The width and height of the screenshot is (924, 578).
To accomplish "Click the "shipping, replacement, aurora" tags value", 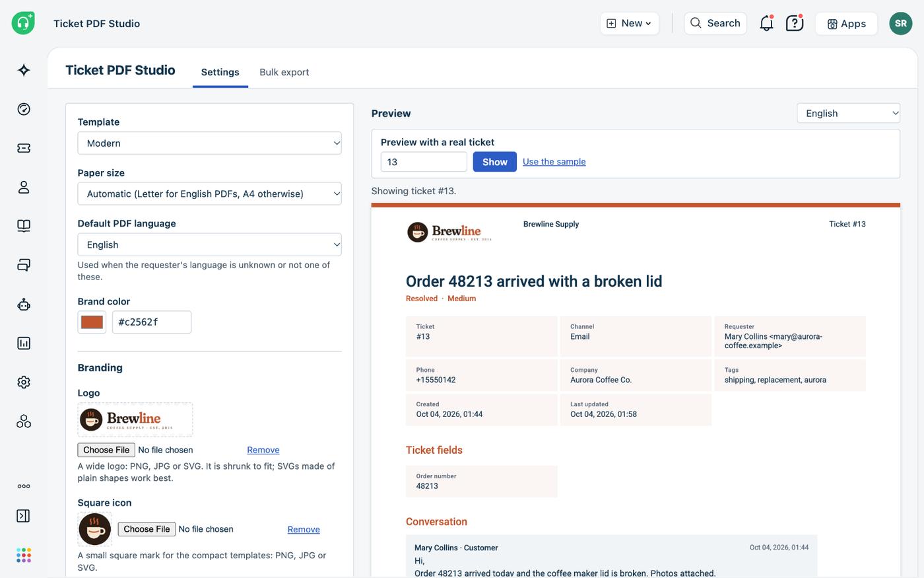I will click(x=775, y=380).
